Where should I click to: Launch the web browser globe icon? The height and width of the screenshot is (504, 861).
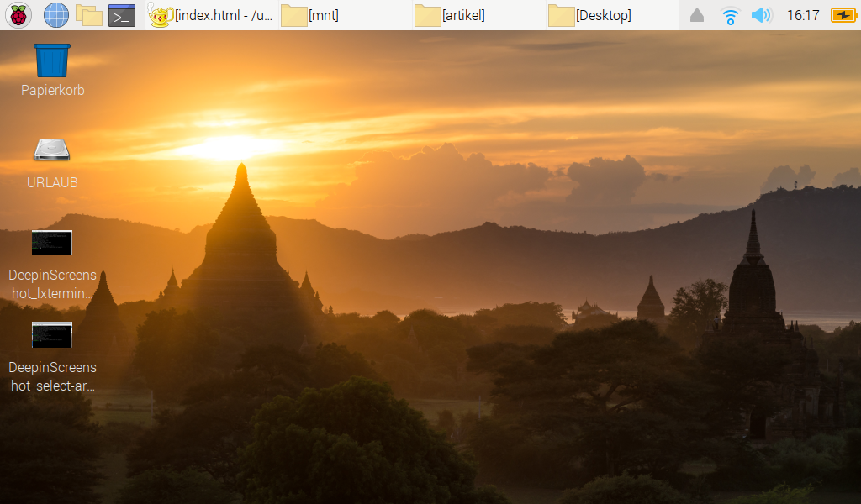click(55, 14)
